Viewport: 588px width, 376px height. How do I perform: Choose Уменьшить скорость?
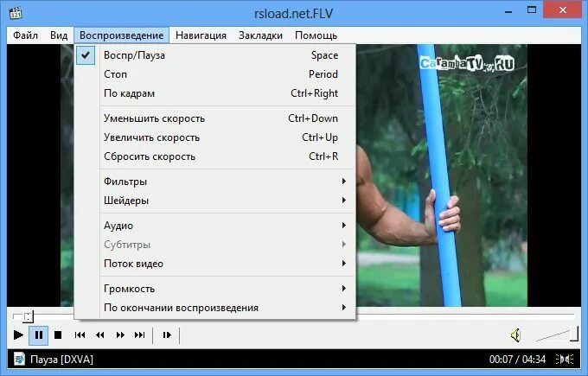(215, 118)
